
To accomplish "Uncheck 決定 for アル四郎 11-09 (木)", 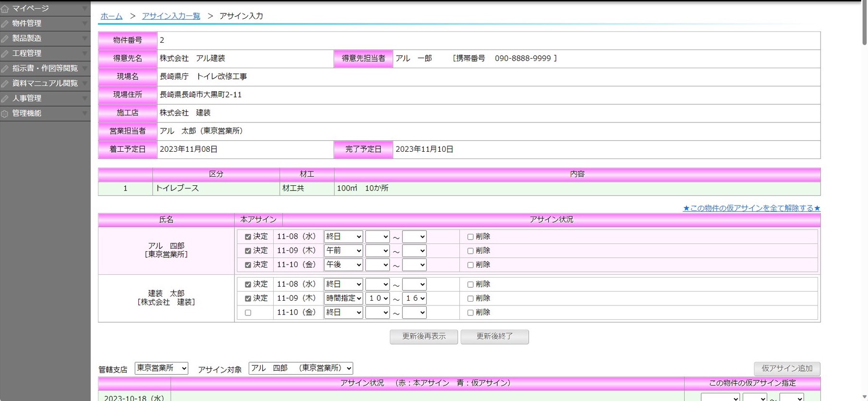I will coord(248,251).
